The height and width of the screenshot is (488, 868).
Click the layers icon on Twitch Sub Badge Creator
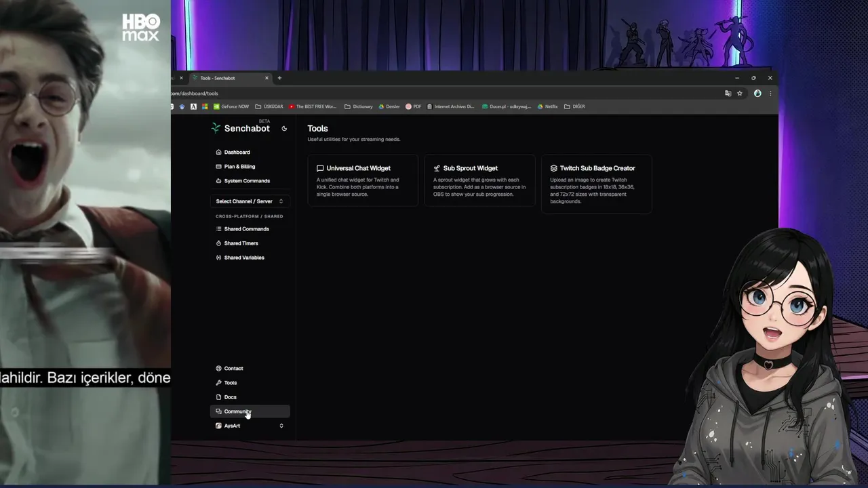(554, 168)
